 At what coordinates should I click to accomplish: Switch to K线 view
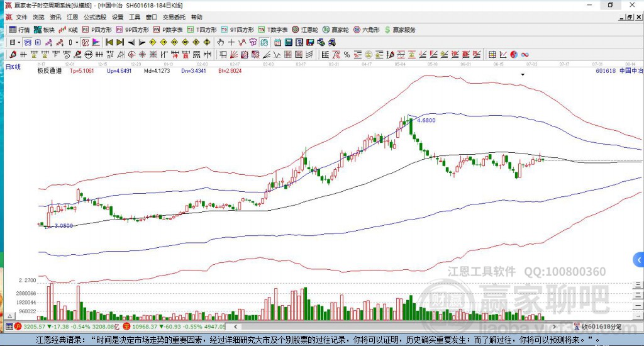(68, 30)
